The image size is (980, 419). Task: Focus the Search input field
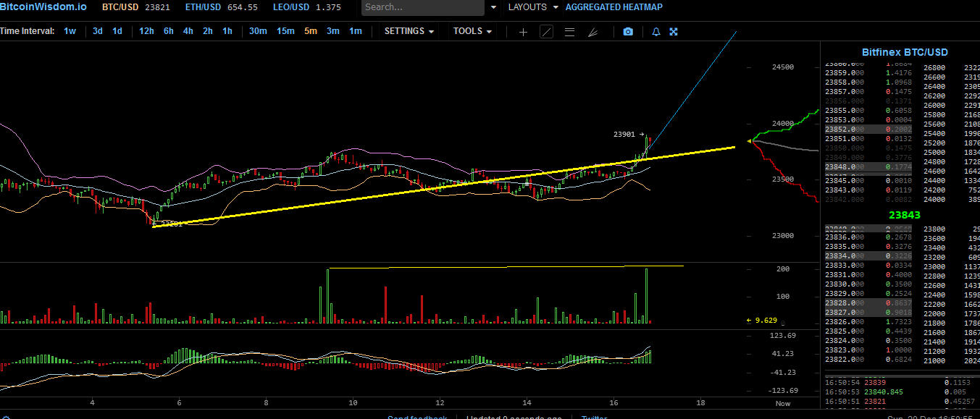pyautogui.click(x=423, y=7)
